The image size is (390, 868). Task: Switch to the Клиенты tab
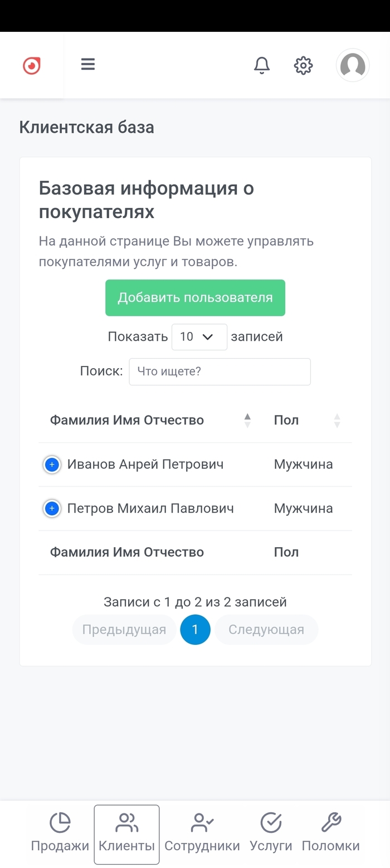[126, 833]
